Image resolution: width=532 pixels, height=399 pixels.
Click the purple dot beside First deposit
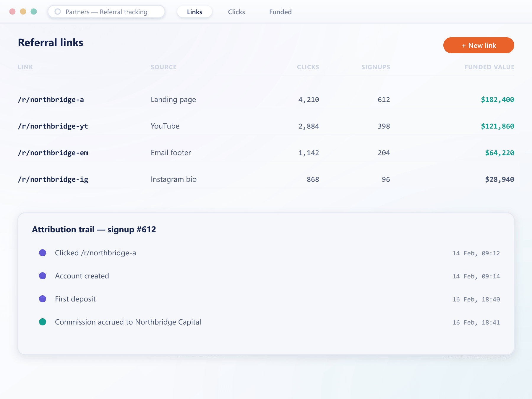point(43,299)
